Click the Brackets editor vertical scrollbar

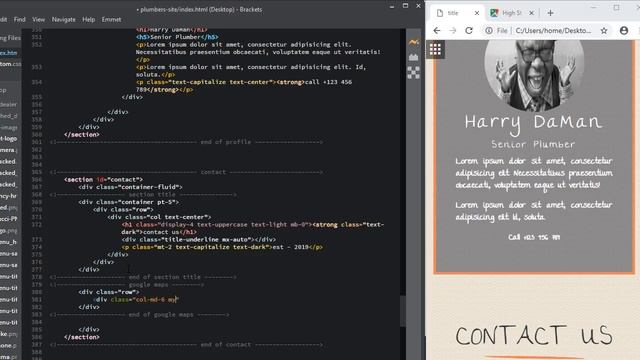click(x=403, y=310)
